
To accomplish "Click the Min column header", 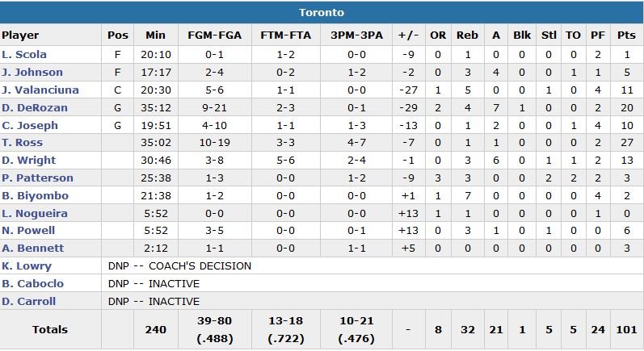I will click(155, 36).
